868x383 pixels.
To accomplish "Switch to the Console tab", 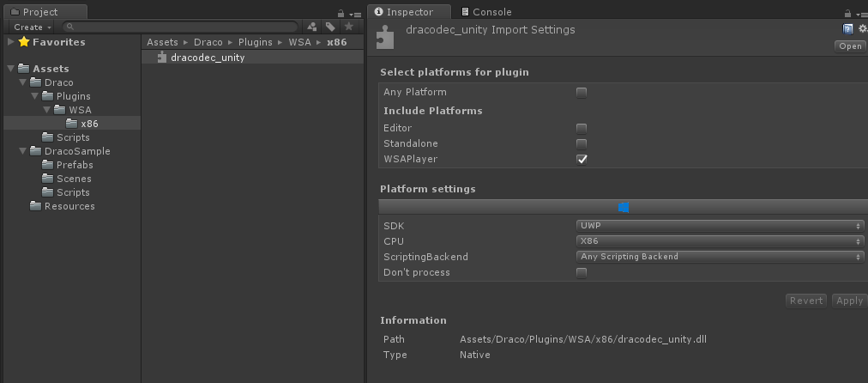I will (486, 12).
